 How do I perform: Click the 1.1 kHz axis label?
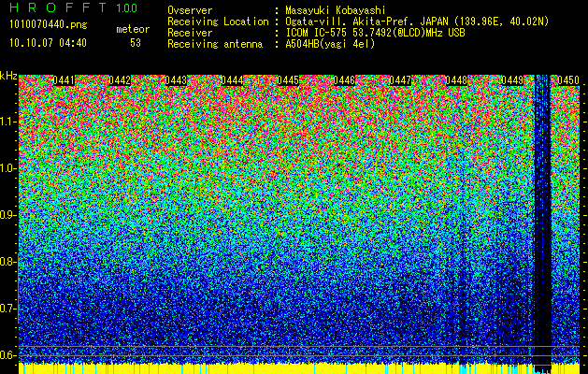(x=8, y=122)
